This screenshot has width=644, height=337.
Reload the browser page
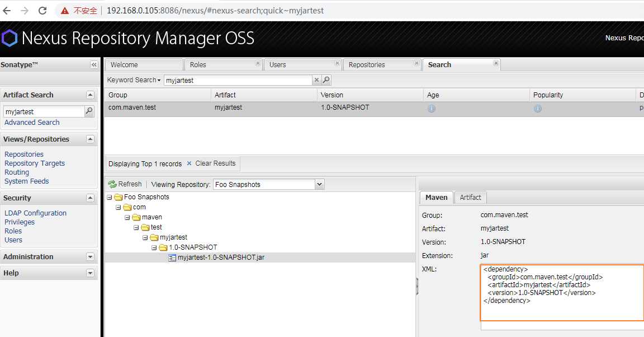[42, 11]
